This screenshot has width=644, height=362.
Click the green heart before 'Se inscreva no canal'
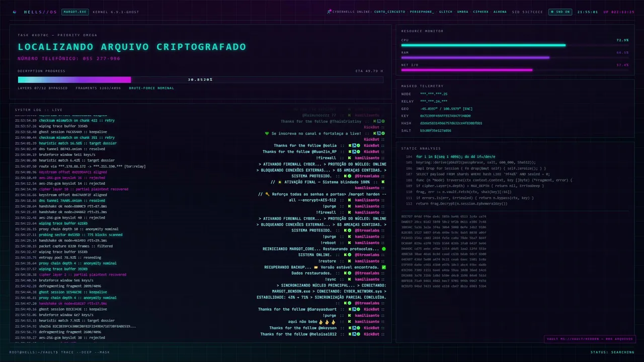(x=267, y=133)
